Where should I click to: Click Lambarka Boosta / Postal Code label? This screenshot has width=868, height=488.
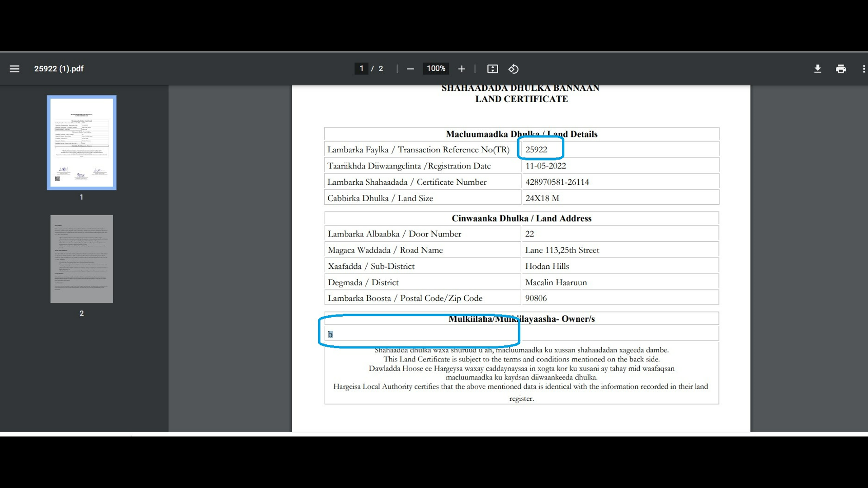point(405,299)
